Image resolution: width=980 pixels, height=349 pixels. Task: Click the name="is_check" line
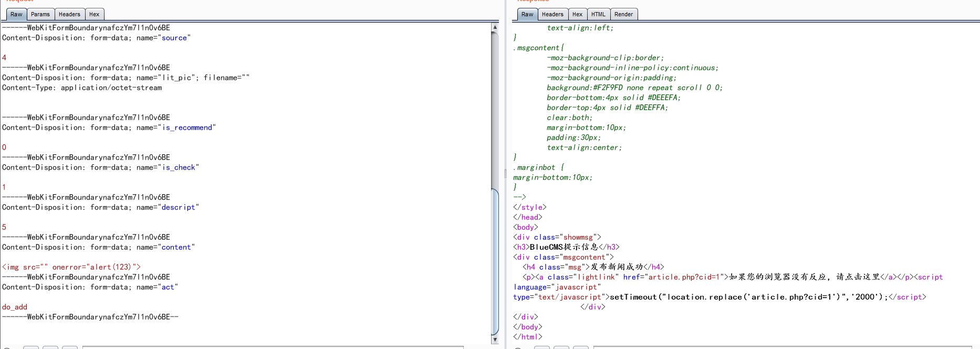[101, 167]
